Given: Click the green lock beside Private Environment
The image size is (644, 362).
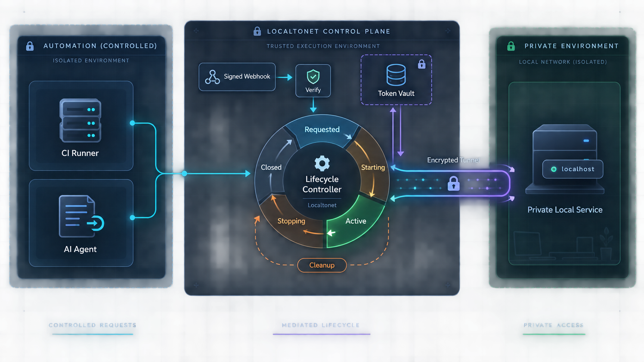Looking at the screenshot, I should [x=511, y=46].
